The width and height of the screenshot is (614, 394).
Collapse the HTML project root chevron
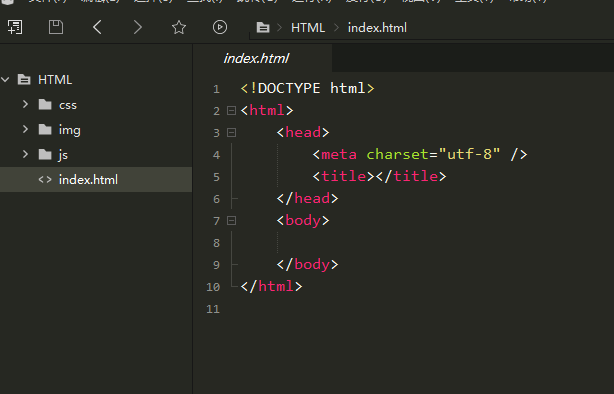pos(5,80)
